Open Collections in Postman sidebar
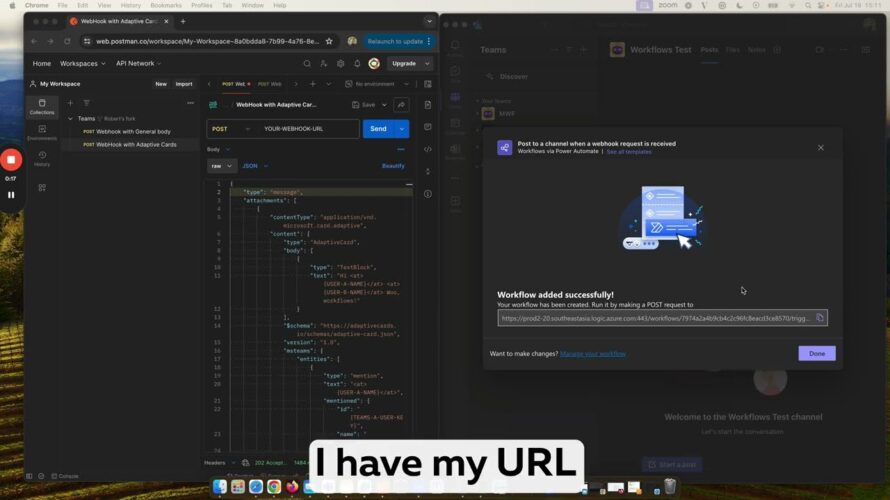The height and width of the screenshot is (500, 890). 42,107
